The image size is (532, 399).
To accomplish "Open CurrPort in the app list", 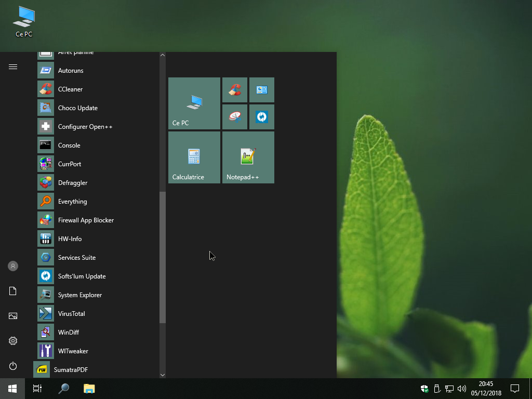I will [97, 164].
